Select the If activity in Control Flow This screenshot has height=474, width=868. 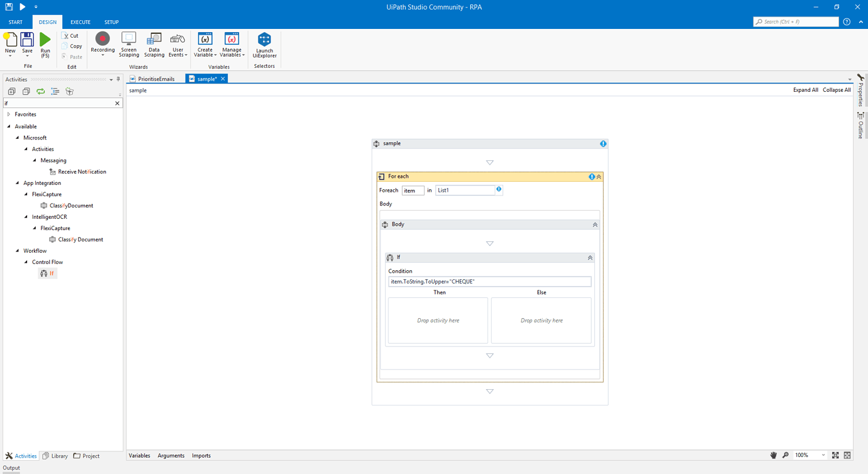click(48, 273)
